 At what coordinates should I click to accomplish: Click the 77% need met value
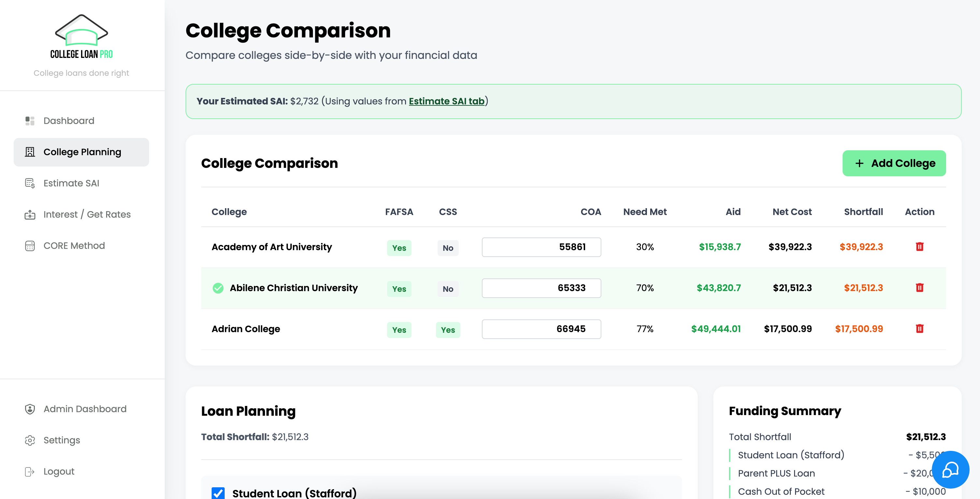coord(645,329)
